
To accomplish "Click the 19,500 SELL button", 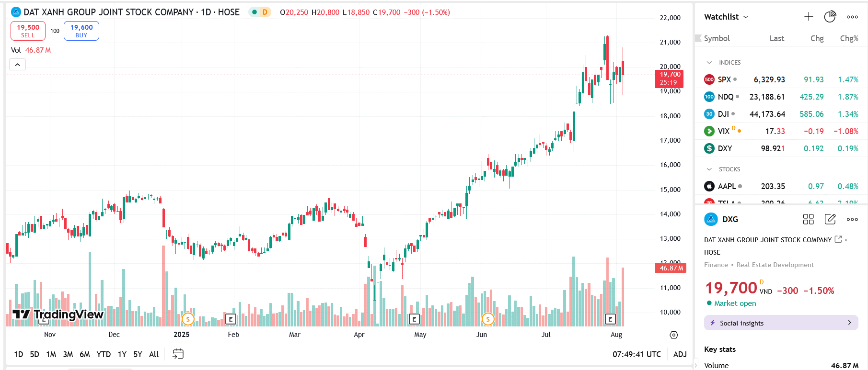I will (28, 31).
